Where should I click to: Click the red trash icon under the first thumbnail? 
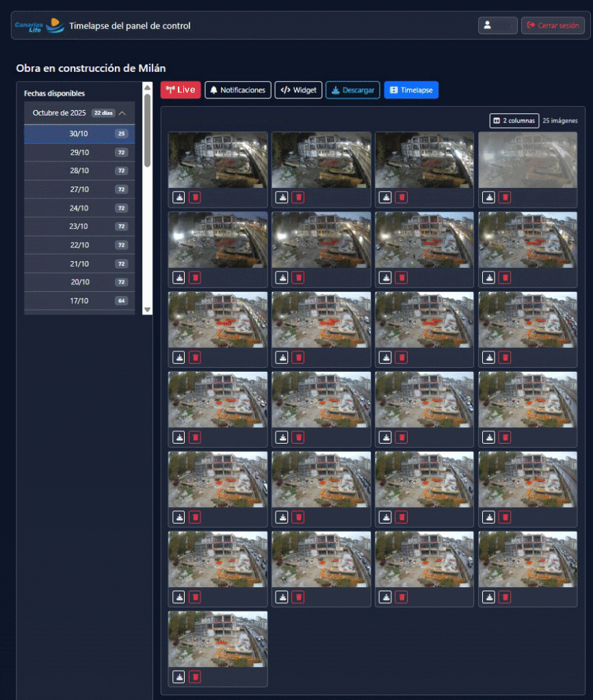pos(195,198)
